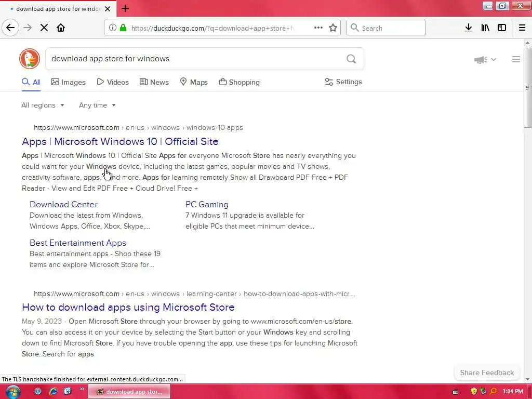Open a new tab with plus button

click(125, 8)
